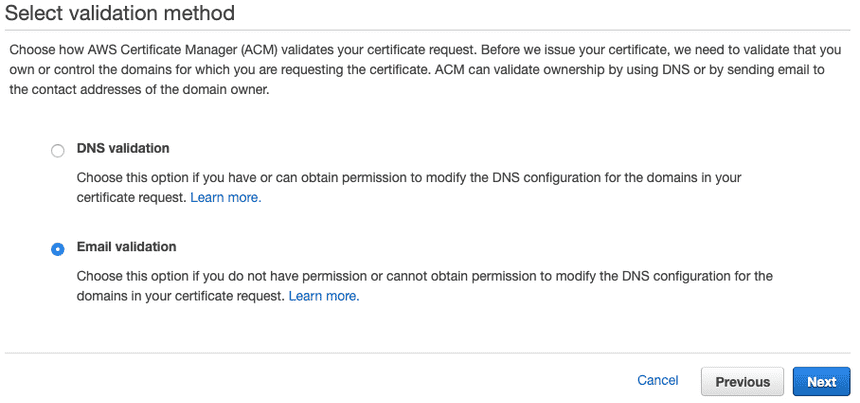Select the Email validation radio button
Viewport: 860px width, 403px height.
[58, 249]
